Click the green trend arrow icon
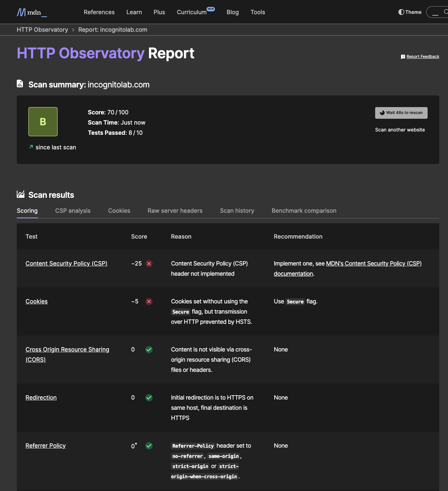 tap(31, 147)
